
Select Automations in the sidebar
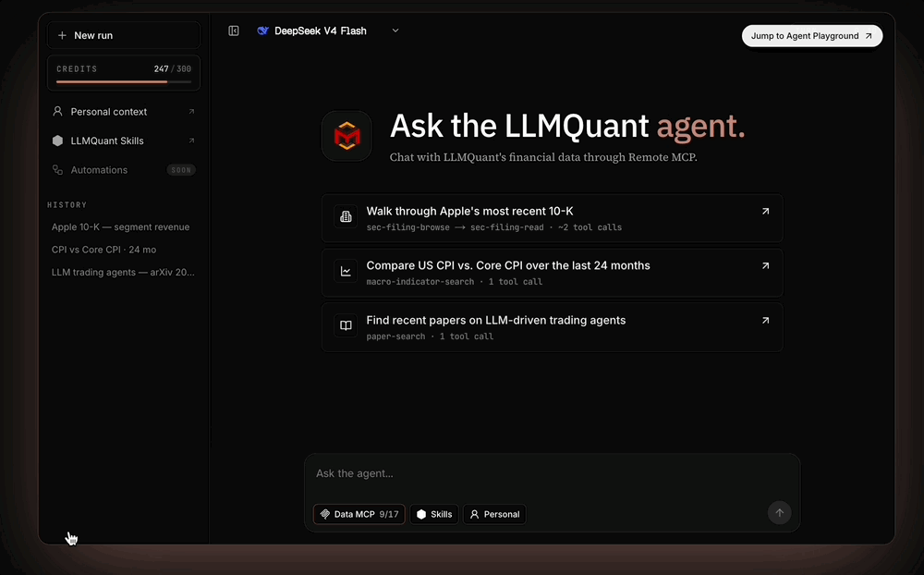123,170
